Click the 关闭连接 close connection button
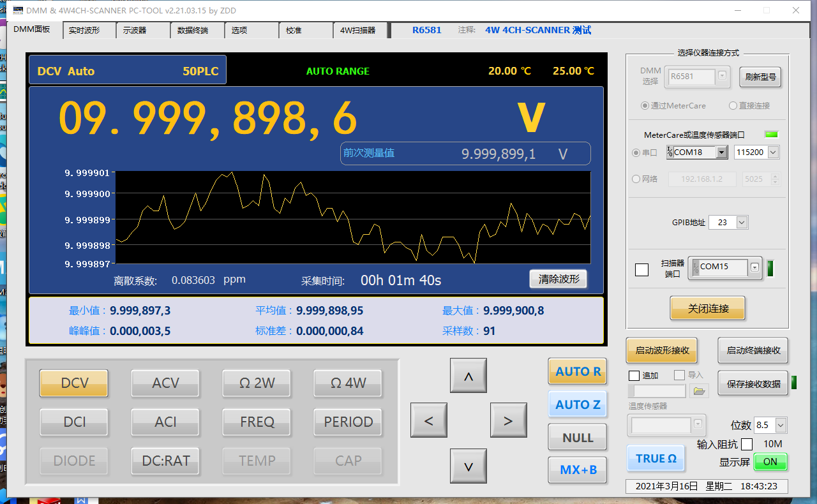The image size is (817, 504). [x=708, y=308]
